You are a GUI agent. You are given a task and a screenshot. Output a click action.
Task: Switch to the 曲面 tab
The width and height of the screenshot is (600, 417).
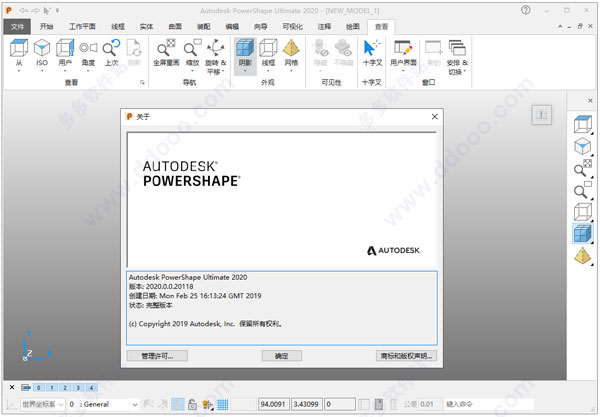click(175, 26)
